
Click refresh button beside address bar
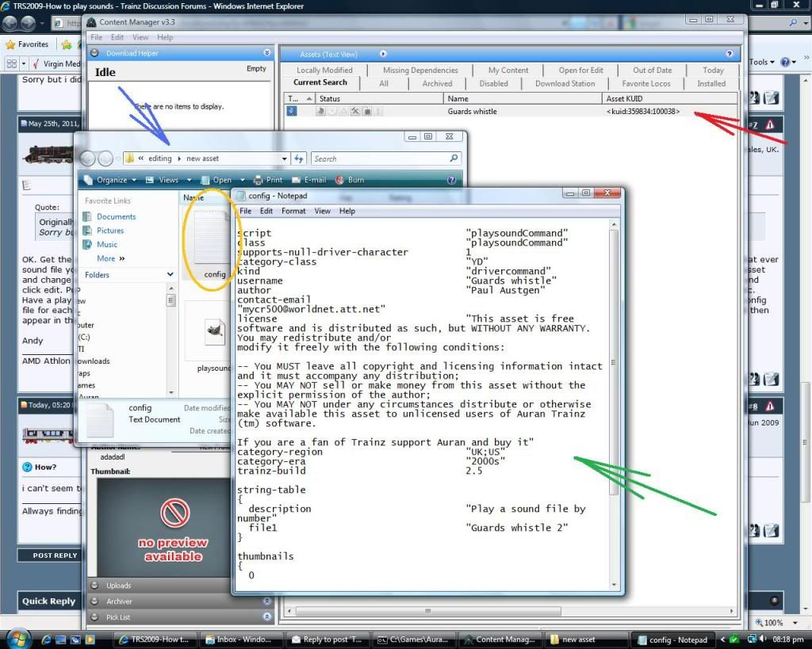pos(299,159)
